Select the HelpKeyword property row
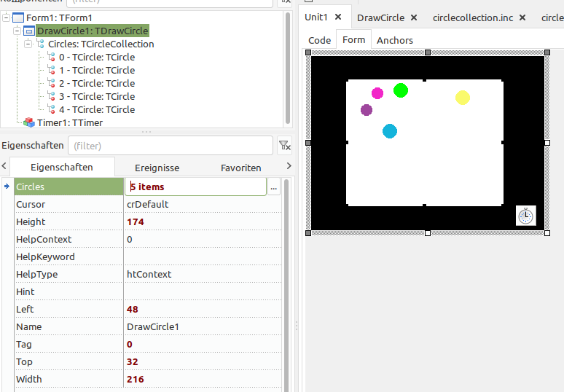This screenshot has width=564, height=392. [147, 256]
